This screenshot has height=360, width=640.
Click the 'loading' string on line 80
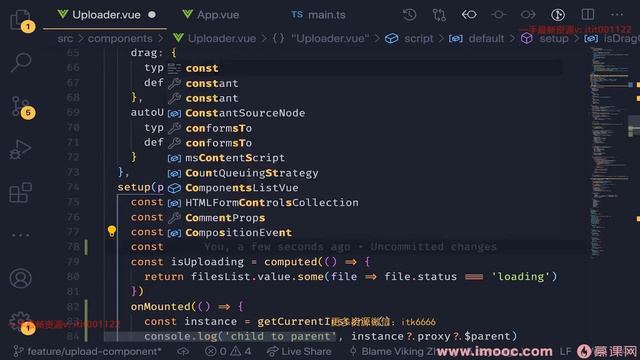click(521, 277)
